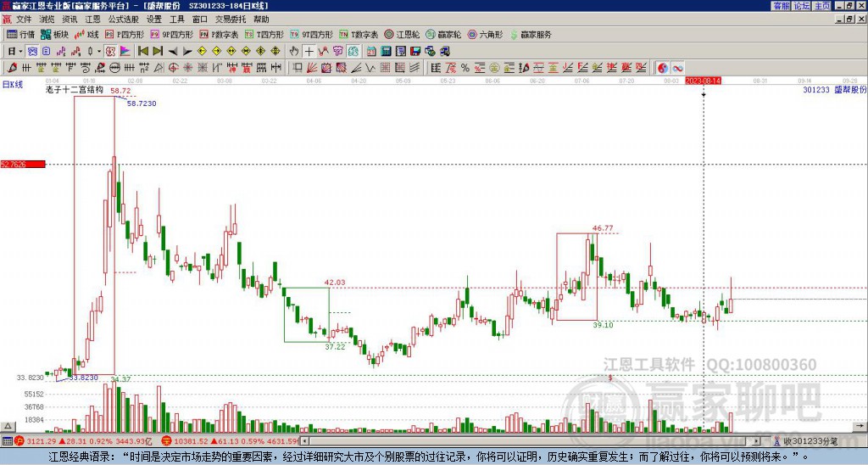Open the 赢家轮 wheel tool
This screenshot has height=465, width=868.
tap(443, 34)
